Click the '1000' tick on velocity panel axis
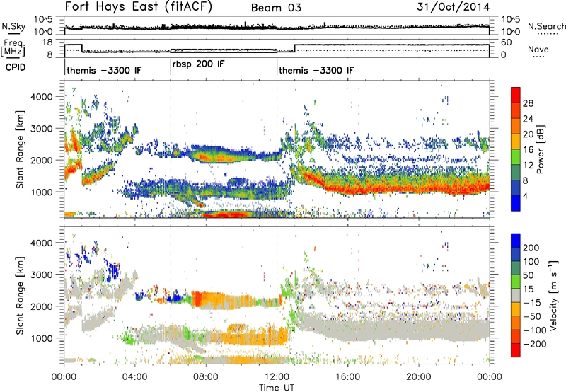566x392 pixels. [41, 338]
